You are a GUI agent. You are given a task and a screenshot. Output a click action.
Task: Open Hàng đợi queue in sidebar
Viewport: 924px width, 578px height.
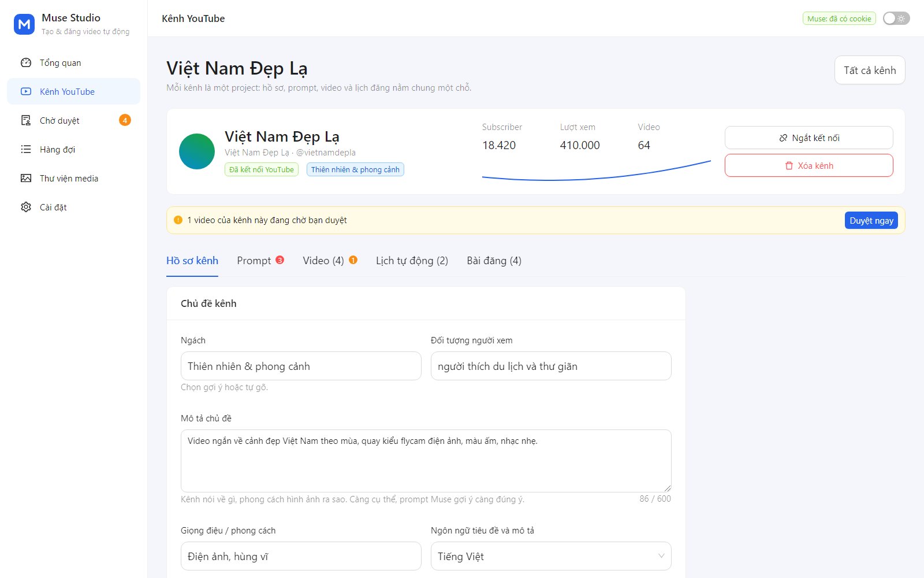pyautogui.click(x=73, y=149)
